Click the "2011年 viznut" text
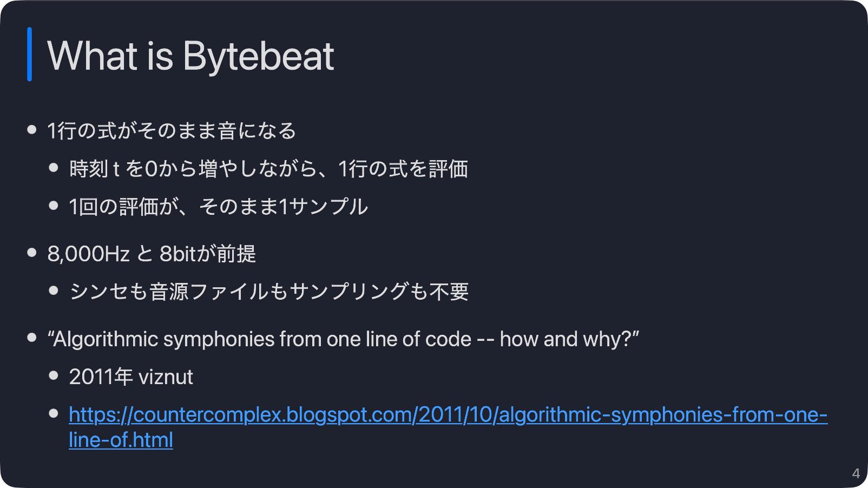Viewport: 868px width, 488px height. (130, 377)
